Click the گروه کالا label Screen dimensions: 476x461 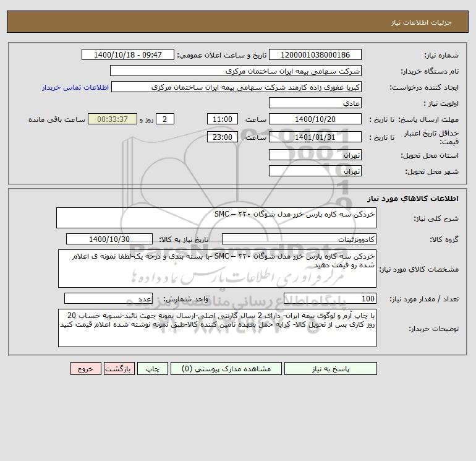[444, 239]
